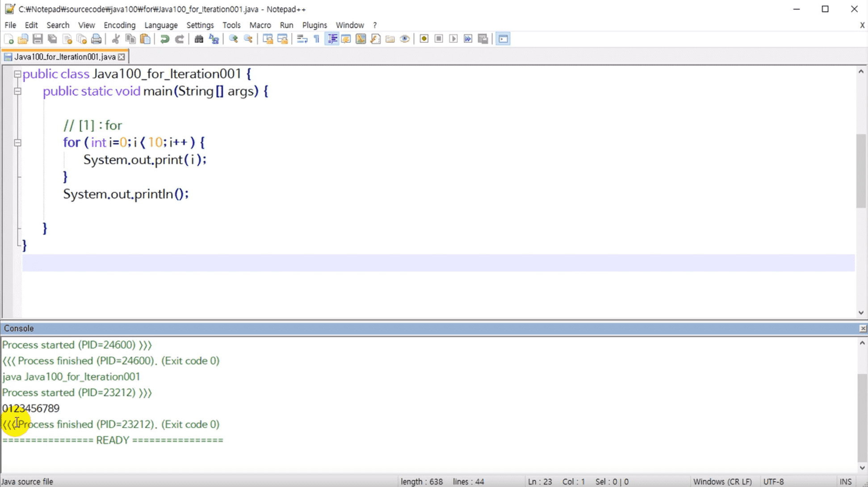Collapse the main method fold marker

[x=17, y=91]
